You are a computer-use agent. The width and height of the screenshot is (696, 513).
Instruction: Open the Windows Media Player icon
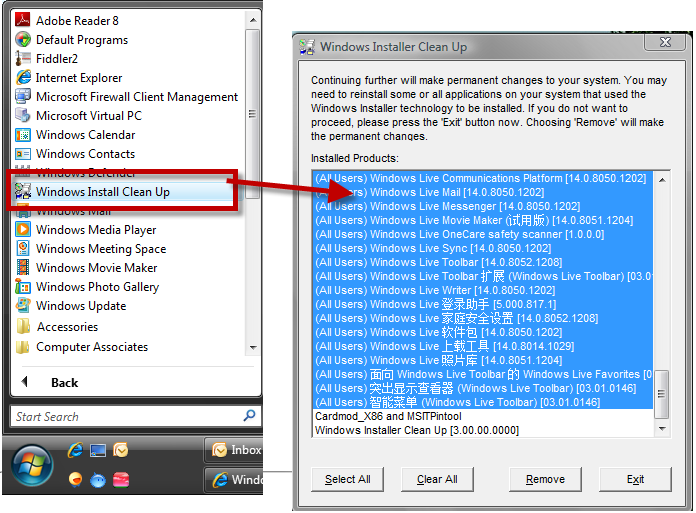click(23, 229)
